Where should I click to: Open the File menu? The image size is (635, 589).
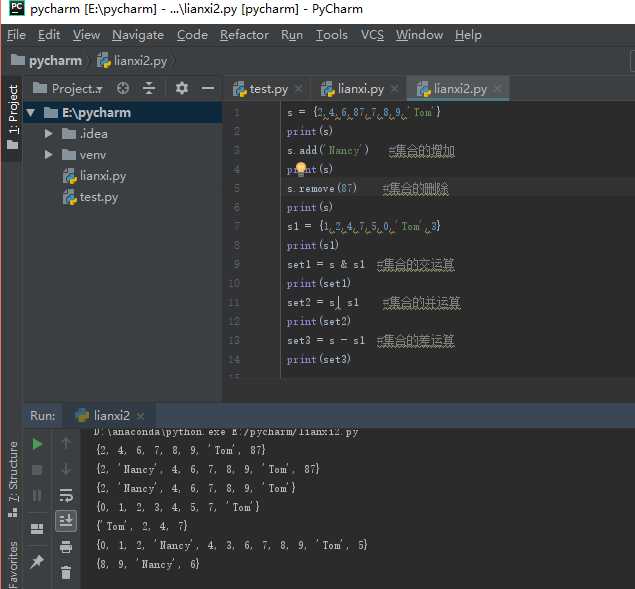click(17, 35)
